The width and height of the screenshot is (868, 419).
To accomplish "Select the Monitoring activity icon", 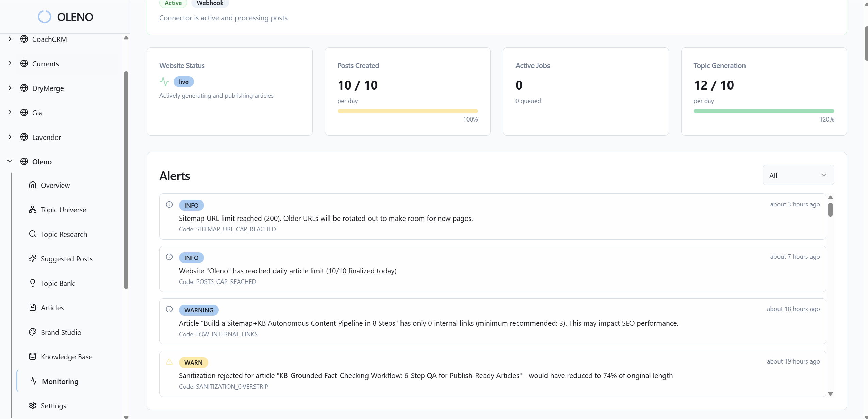I will (32, 381).
